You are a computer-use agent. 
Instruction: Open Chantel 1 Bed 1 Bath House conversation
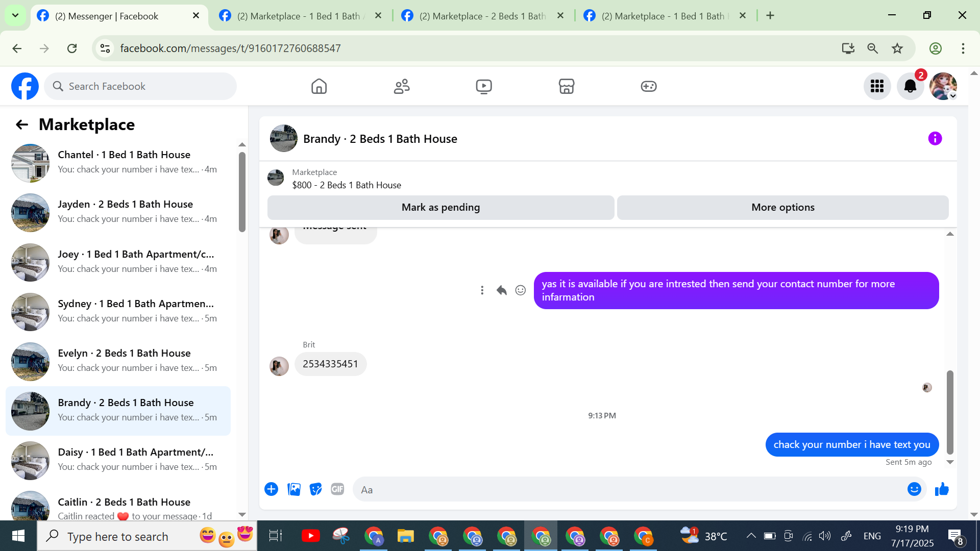pyautogui.click(x=118, y=163)
